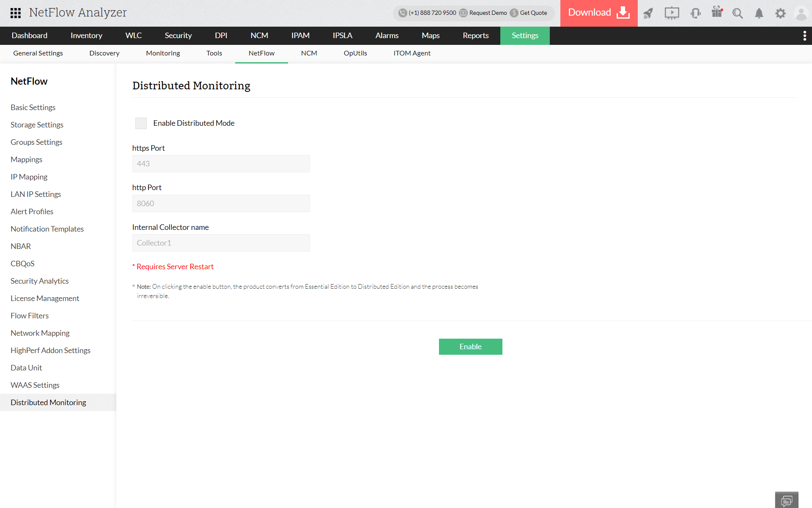Viewport: 812px width, 508px height.
Task: Click the settings gear icon
Action: pyautogui.click(x=780, y=13)
